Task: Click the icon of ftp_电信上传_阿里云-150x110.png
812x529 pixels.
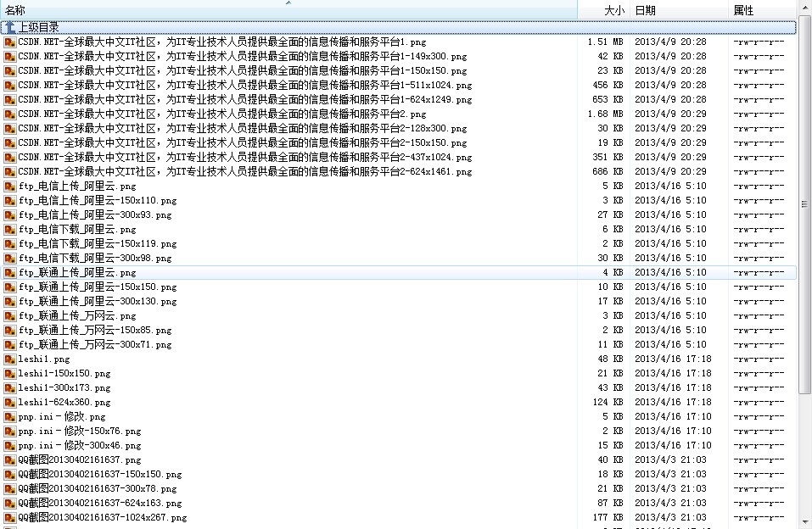Action: point(10,201)
